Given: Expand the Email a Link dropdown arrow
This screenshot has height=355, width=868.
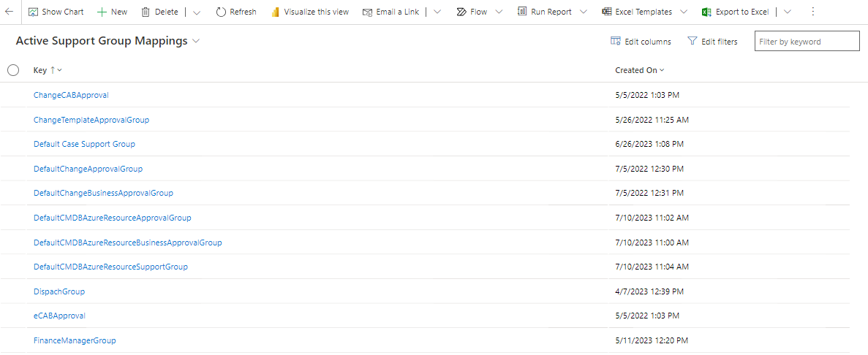Looking at the screenshot, I should [437, 12].
